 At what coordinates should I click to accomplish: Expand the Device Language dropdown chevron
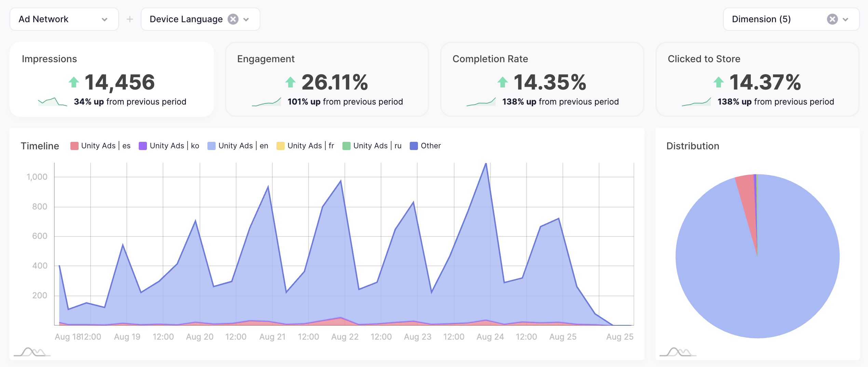click(246, 19)
